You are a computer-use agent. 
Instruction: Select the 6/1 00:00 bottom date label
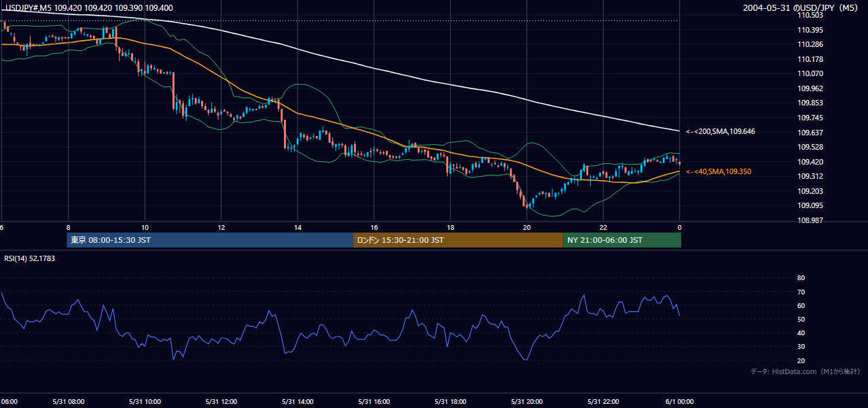coord(679,402)
